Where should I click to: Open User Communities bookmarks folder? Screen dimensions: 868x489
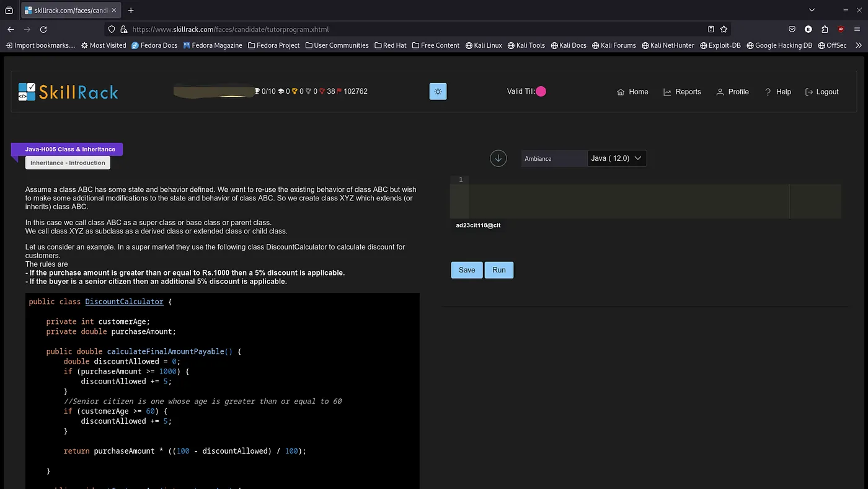(x=337, y=45)
